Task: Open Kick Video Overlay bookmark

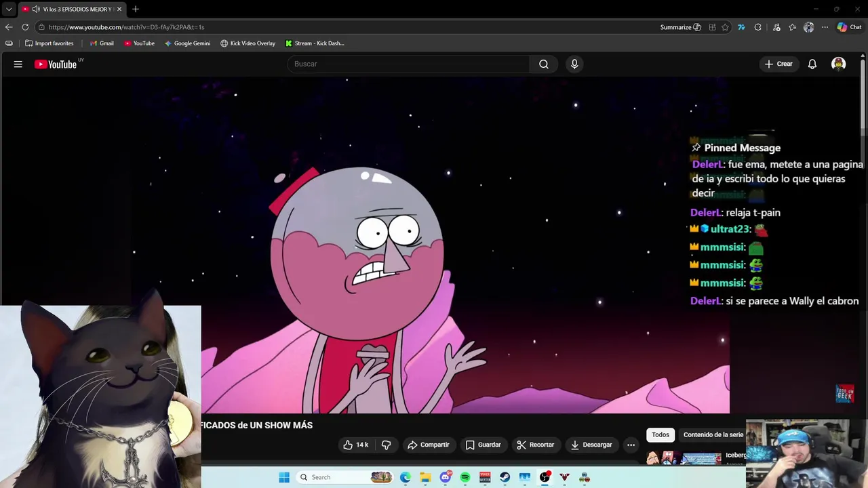Action: (248, 43)
